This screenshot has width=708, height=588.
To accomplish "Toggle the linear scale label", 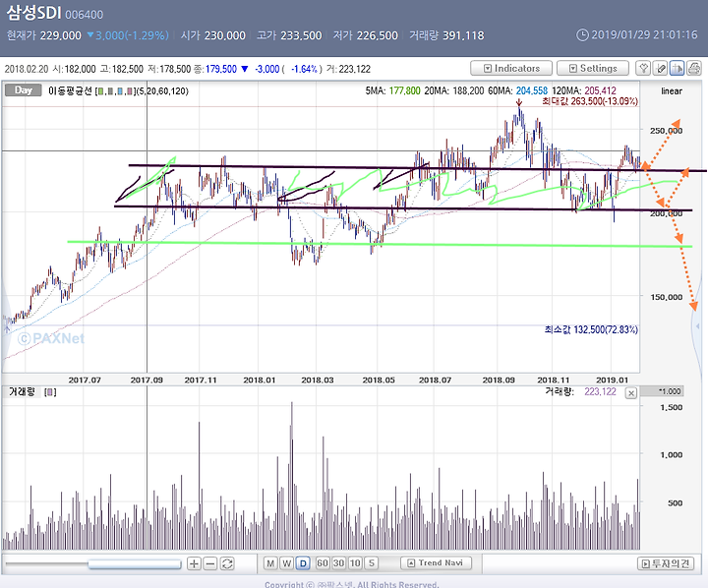I will click(x=672, y=90).
